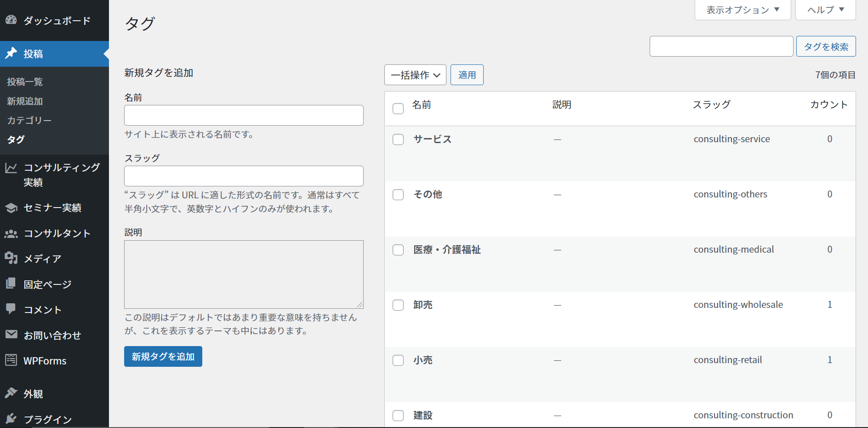Click the chart icon for コンサルティング実績

(11, 168)
